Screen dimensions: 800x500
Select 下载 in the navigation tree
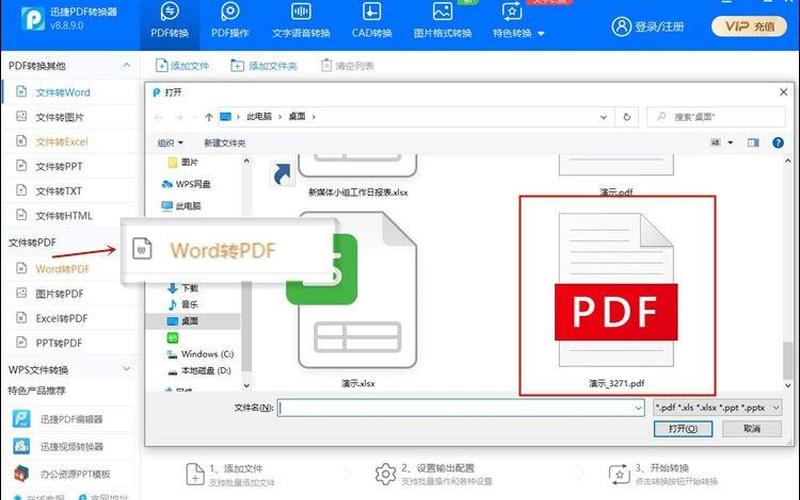click(183, 288)
